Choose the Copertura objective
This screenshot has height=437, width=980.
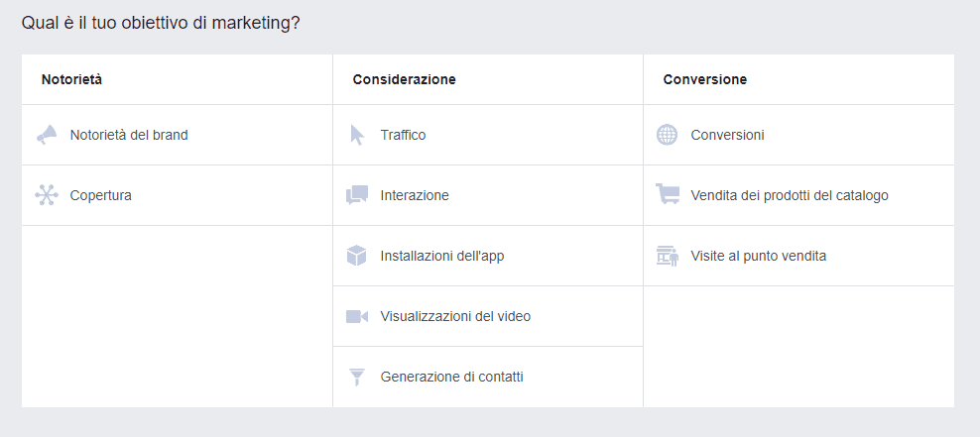pos(100,195)
